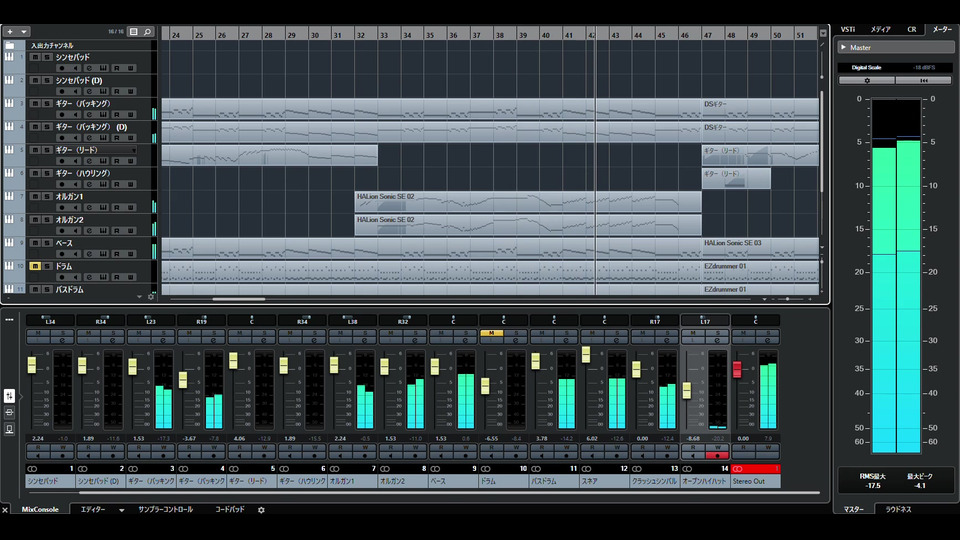Toggle mute on ドラム mixer channel
The image size is (960, 540).
tap(491, 332)
